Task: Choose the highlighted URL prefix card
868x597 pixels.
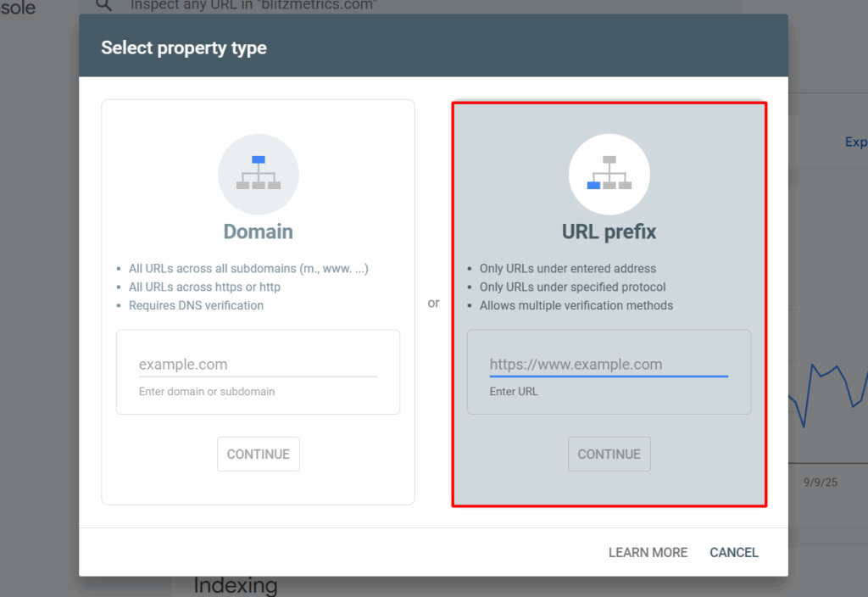Action: [x=609, y=231]
